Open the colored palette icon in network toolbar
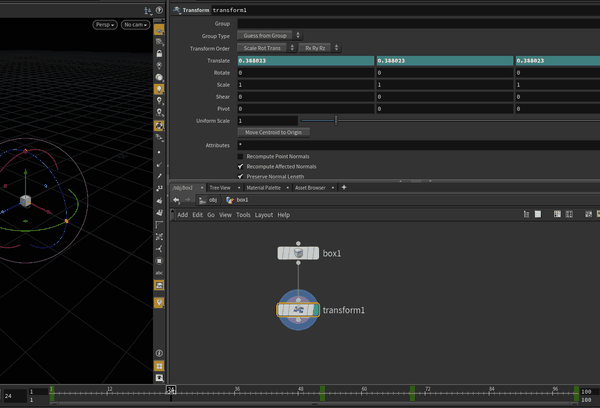The image size is (600, 408). coord(558,214)
